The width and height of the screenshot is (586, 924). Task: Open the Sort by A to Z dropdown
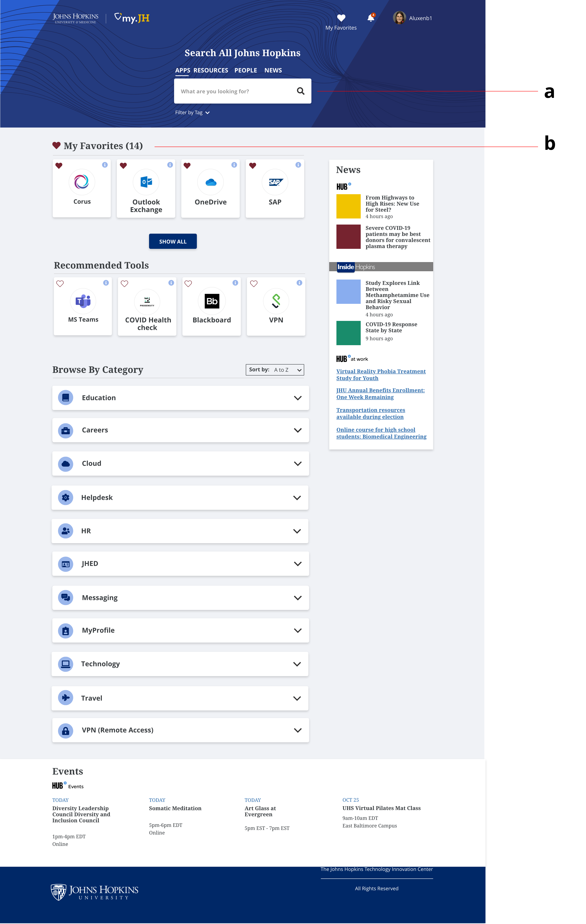pos(275,369)
